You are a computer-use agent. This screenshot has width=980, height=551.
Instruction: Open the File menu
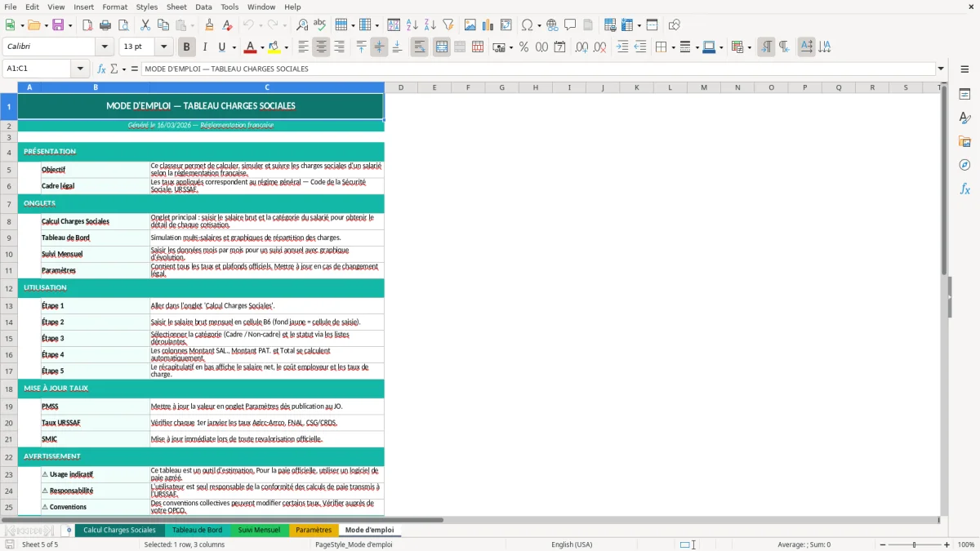tap(10, 7)
